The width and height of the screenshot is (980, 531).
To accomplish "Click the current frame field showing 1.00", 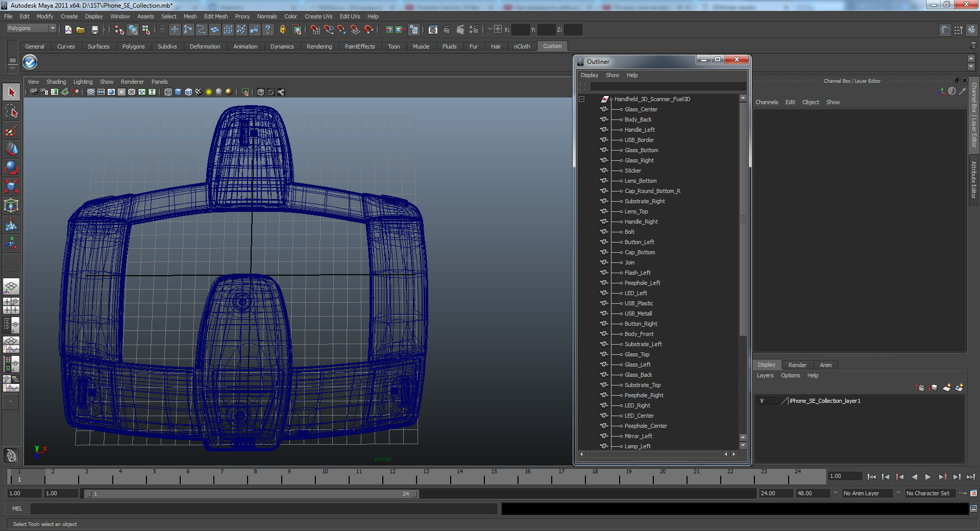I will 845,476.
